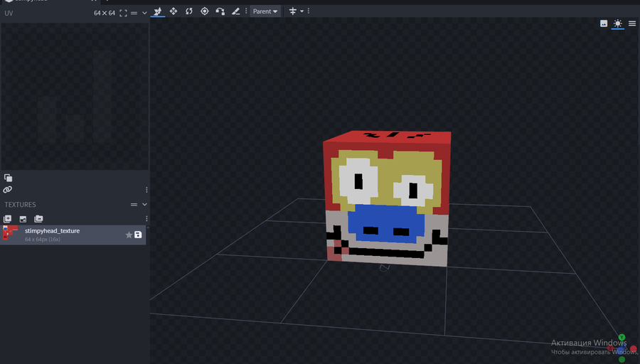
Task: Grab the UV panel handle bars
Action: point(134,13)
